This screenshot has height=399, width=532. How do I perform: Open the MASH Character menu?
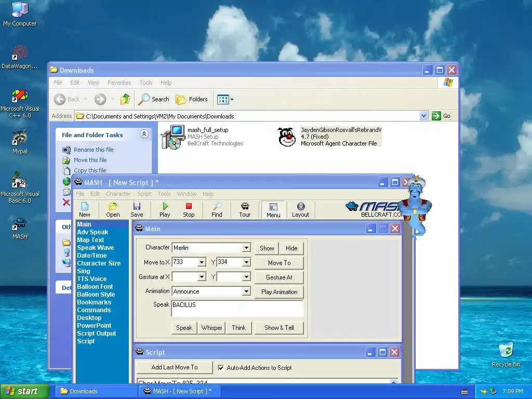click(118, 194)
